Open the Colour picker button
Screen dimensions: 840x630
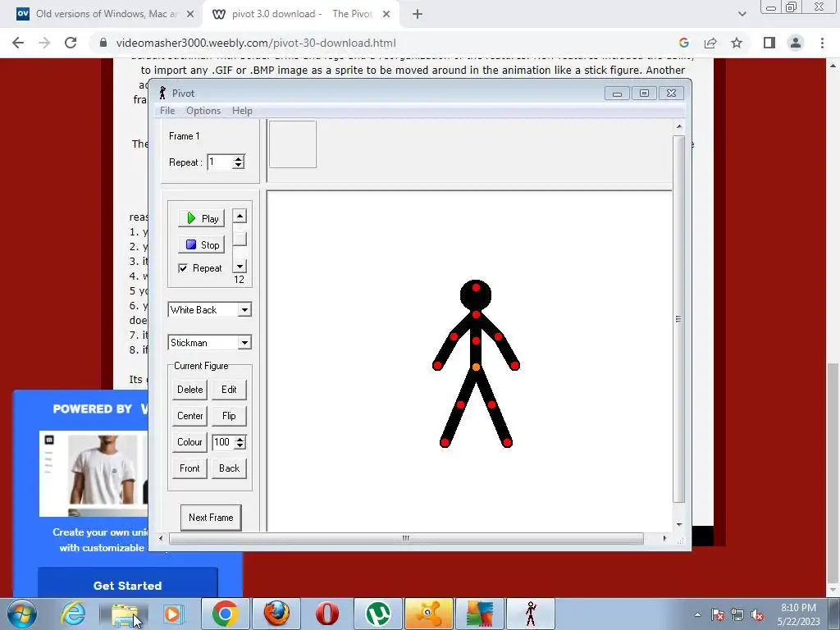(189, 442)
